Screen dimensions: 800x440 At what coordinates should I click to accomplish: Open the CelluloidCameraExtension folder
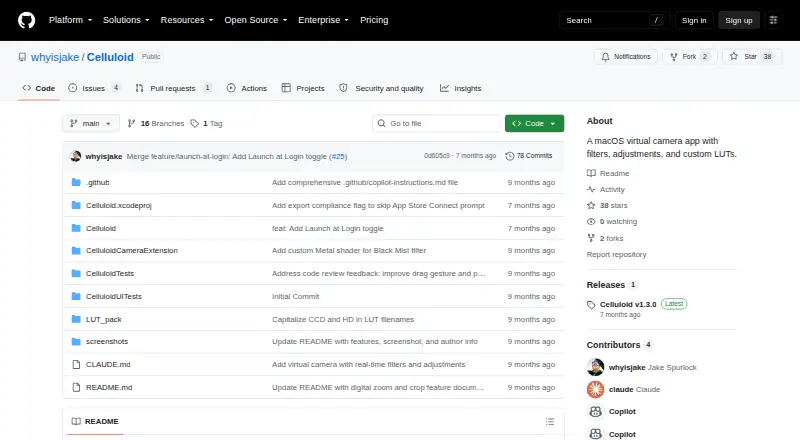tap(132, 251)
